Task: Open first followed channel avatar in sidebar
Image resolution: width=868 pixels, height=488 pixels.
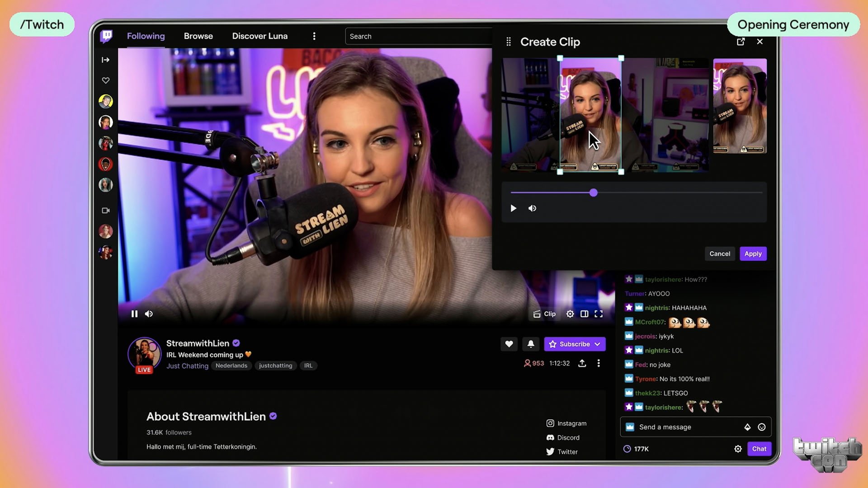Action: pos(106,101)
